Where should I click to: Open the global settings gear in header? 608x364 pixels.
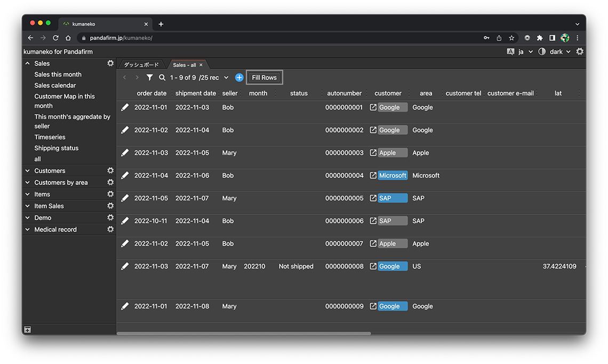(x=580, y=52)
